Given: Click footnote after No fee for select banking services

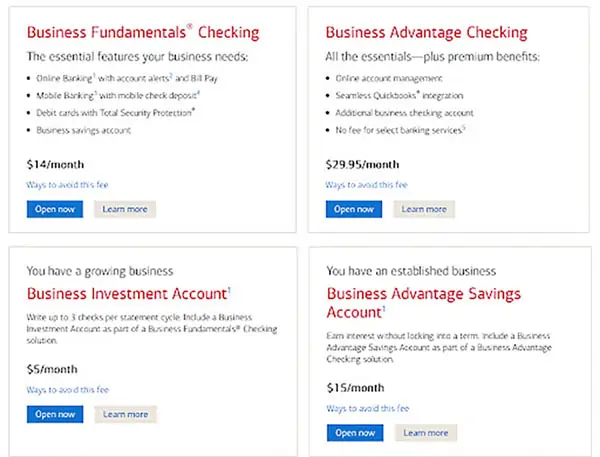Looking at the screenshot, I should pyautogui.click(x=464, y=127).
